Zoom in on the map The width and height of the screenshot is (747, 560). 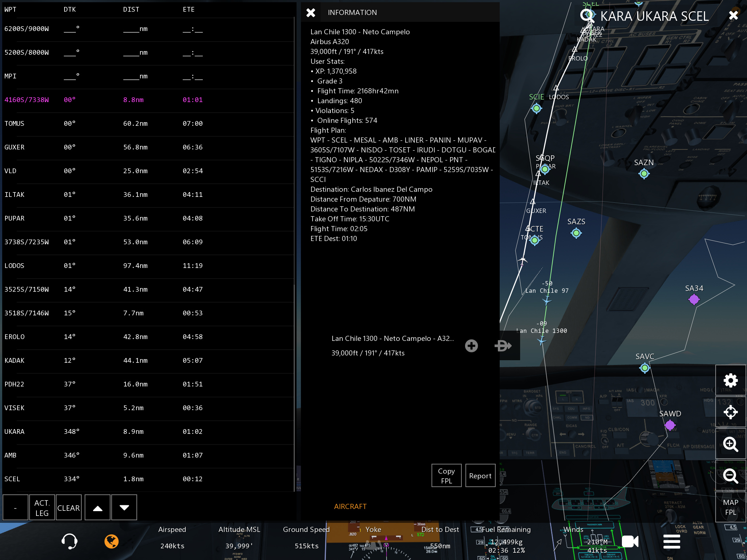point(731,444)
